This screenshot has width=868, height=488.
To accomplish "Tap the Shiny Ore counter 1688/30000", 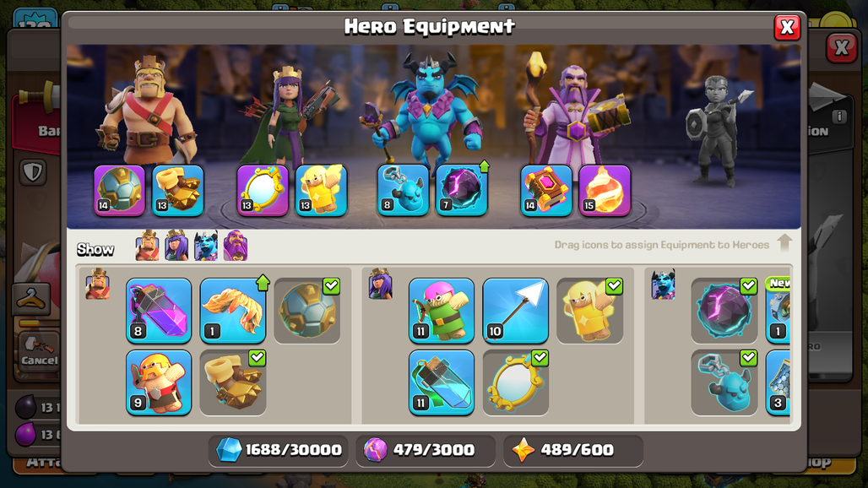I will pos(279,450).
